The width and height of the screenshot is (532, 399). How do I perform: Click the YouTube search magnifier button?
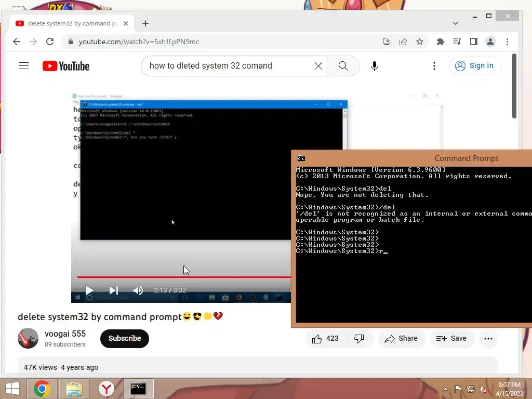click(x=343, y=66)
